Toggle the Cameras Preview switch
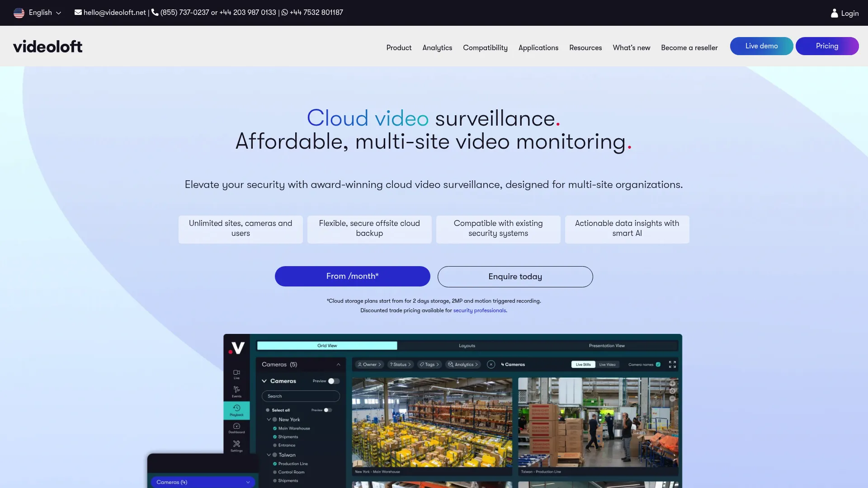The image size is (868, 488). click(x=334, y=381)
